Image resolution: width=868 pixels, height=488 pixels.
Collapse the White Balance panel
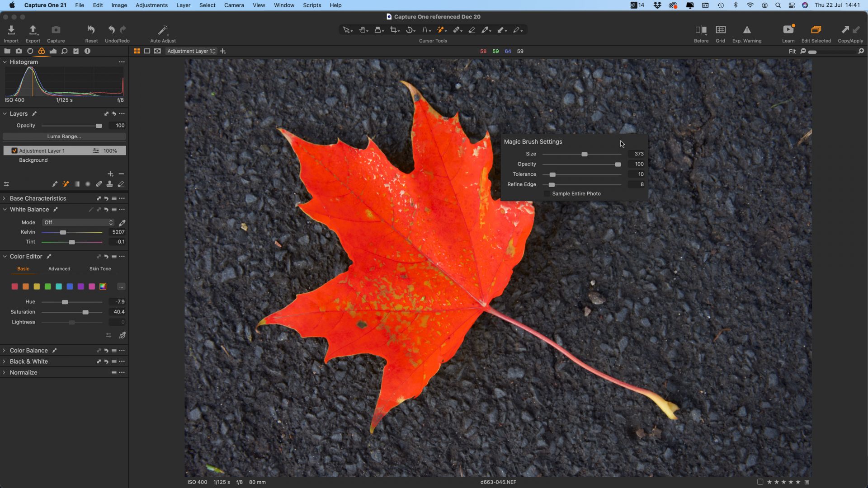click(5, 210)
